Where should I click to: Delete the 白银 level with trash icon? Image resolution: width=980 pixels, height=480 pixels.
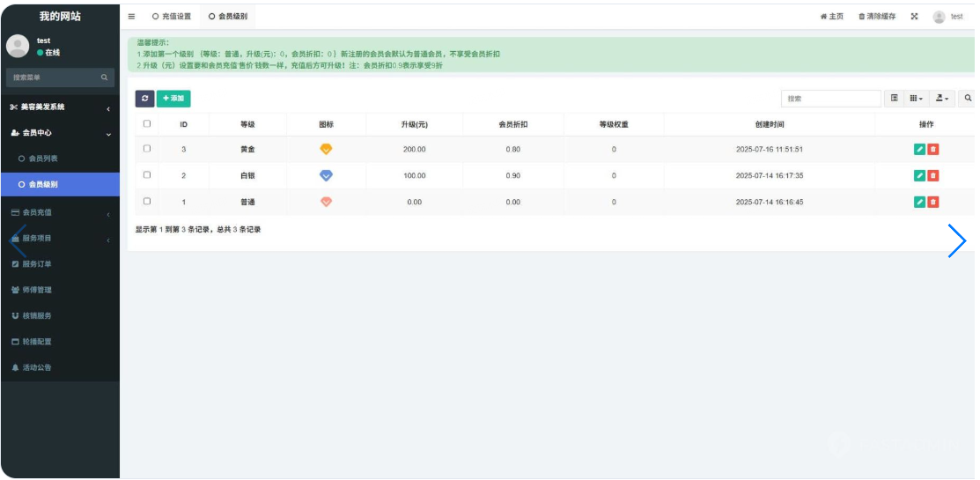tap(933, 176)
